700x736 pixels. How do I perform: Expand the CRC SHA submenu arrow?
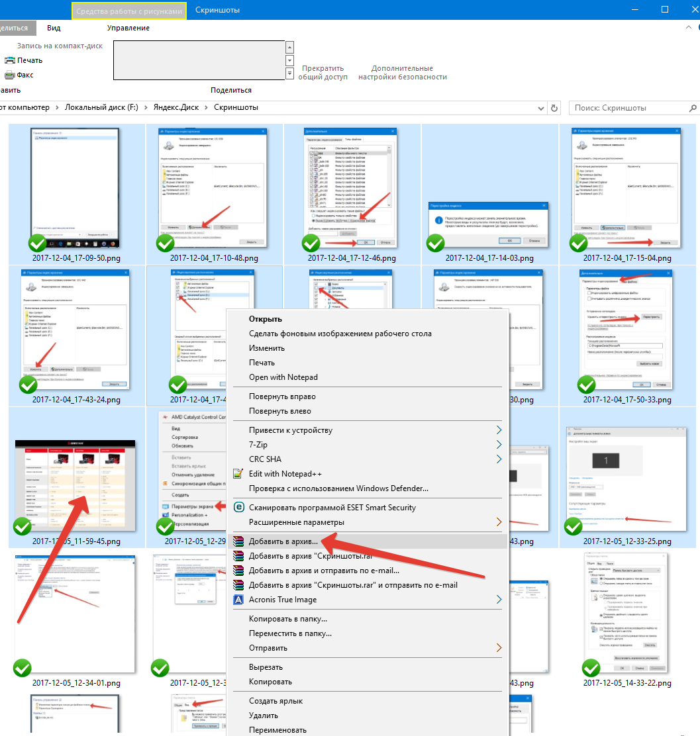pos(499,459)
